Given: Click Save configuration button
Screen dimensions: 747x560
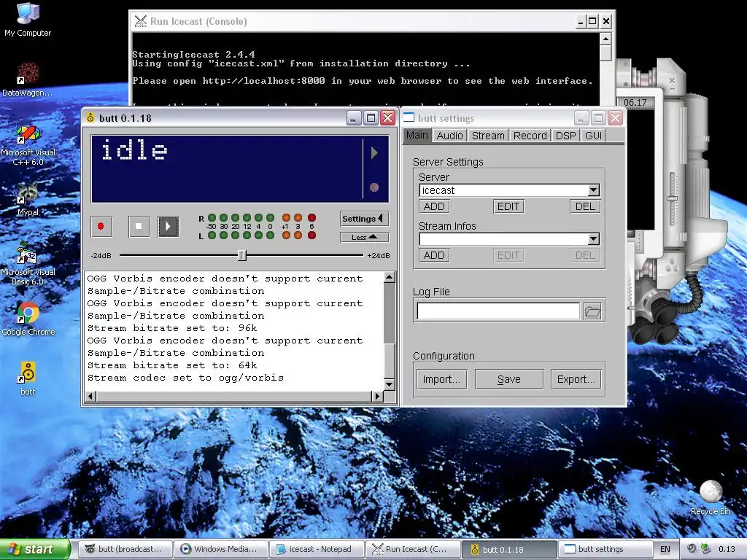Looking at the screenshot, I should (x=508, y=379).
